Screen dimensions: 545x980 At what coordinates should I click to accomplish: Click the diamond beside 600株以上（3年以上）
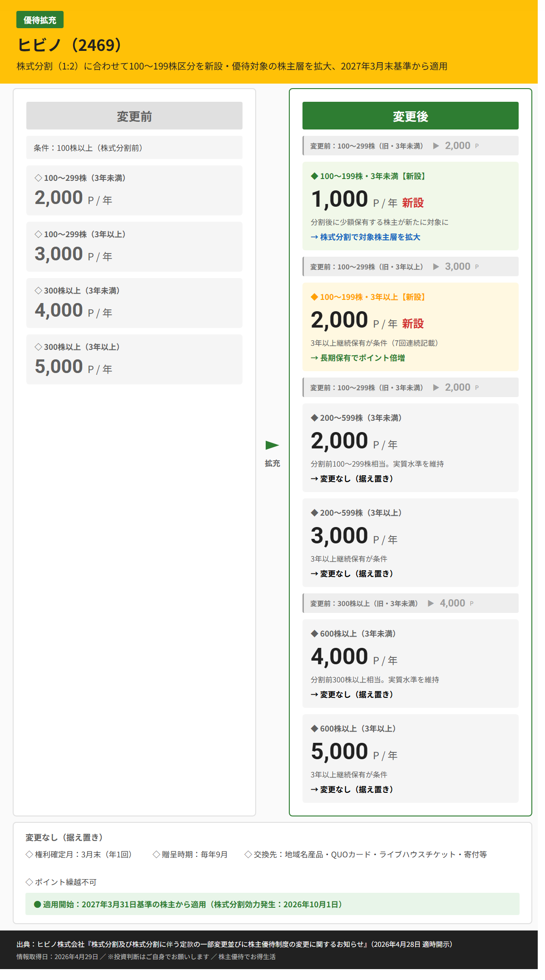(314, 729)
